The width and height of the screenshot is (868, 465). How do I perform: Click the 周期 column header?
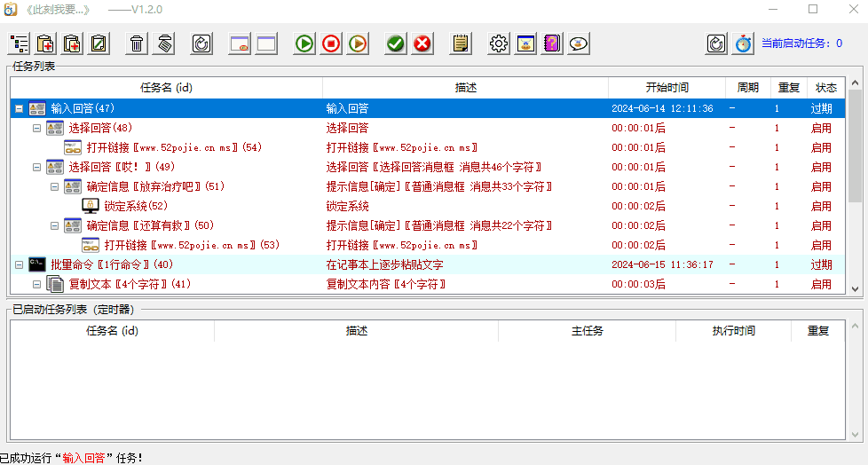coord(748,88)
